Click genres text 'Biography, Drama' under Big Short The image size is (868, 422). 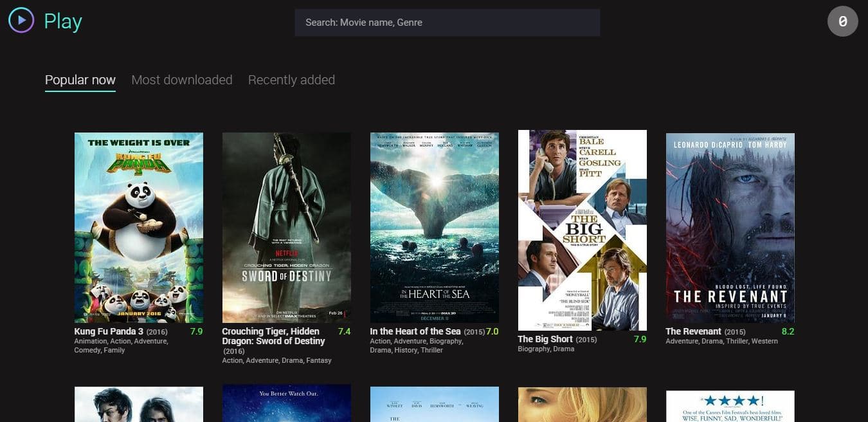(x=546, y=349)
